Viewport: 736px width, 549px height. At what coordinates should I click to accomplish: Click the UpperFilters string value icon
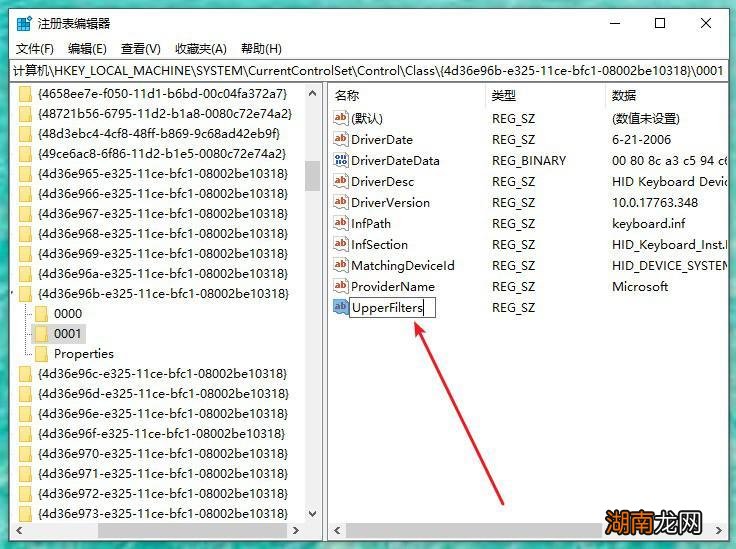click(x=340, y=307)
